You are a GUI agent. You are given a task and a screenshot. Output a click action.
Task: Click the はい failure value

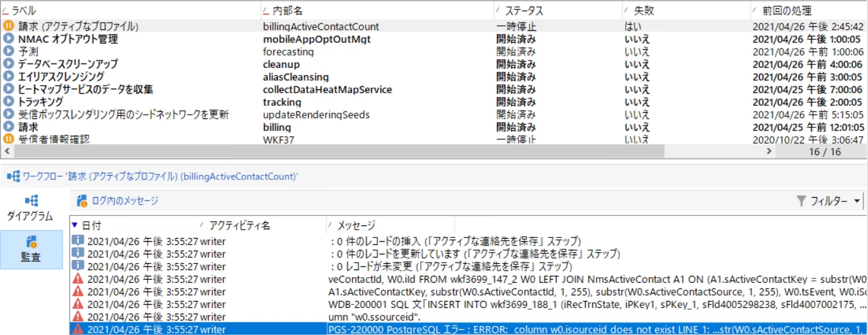coord(633,26)
